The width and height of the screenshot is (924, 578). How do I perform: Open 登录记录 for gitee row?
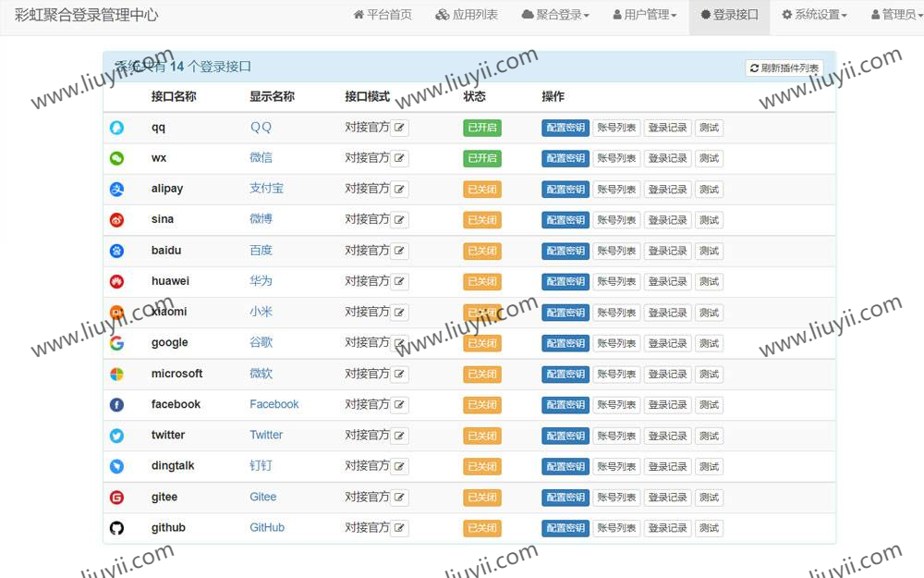pos(668,498)
